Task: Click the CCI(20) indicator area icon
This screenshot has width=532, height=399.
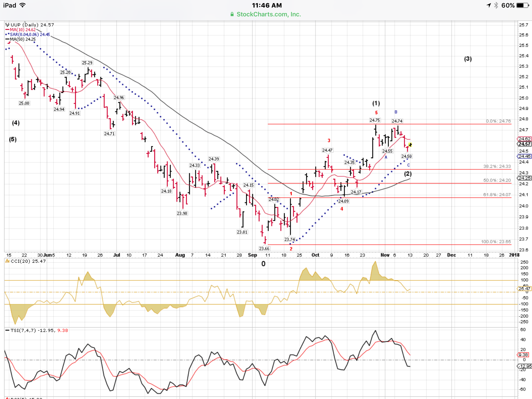Action: (7, 261)
